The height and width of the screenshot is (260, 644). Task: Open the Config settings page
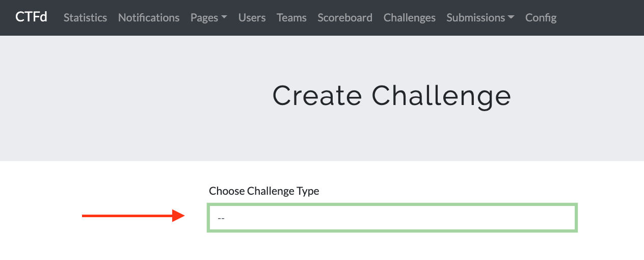pyautogui.click(x=541, y=17)
